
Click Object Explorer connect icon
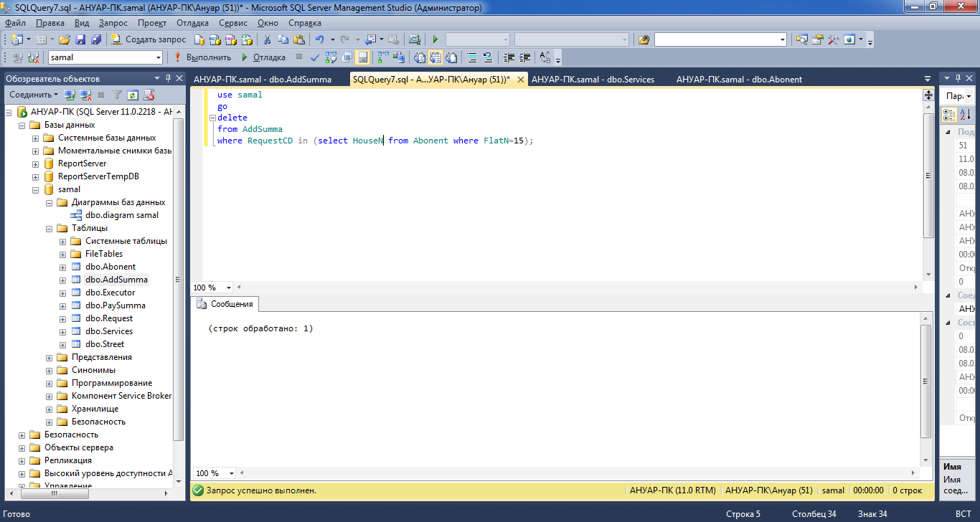[69, 95]
